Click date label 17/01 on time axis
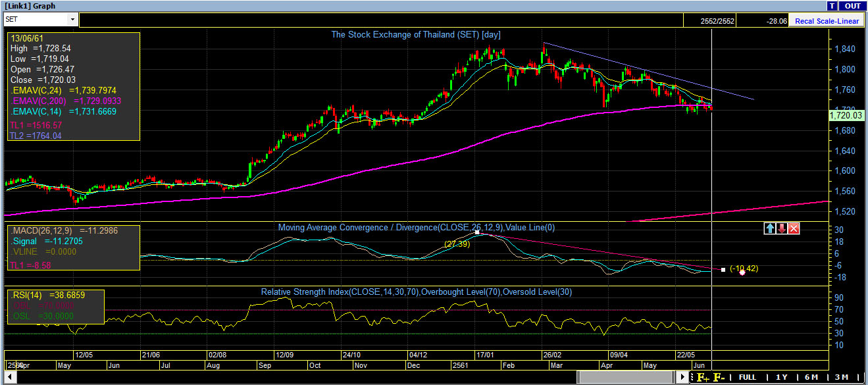 (x=484, y=355)
